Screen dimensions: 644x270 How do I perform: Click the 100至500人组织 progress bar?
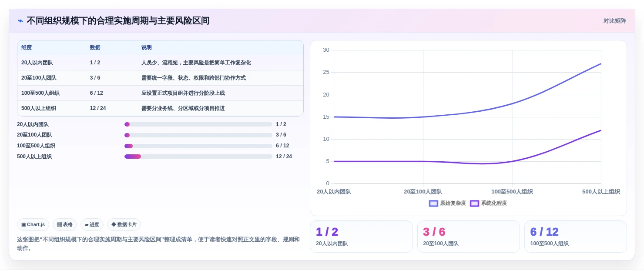pos(198,146)
